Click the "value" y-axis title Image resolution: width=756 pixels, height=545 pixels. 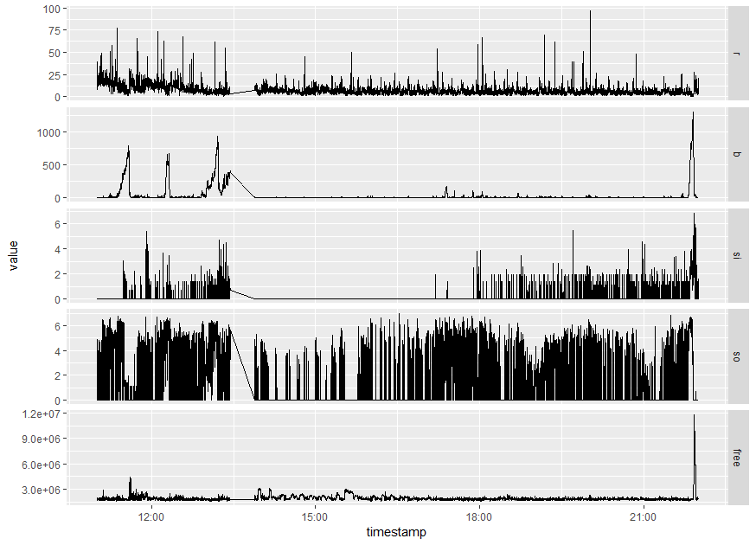pyautogui.click(x=12, y=255)
